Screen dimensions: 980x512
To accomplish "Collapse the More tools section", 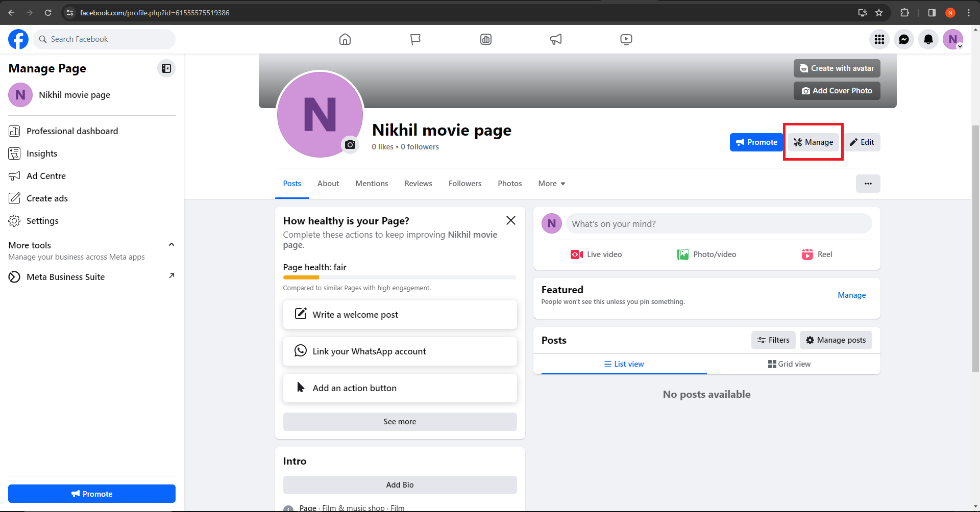I will [171, 245].
